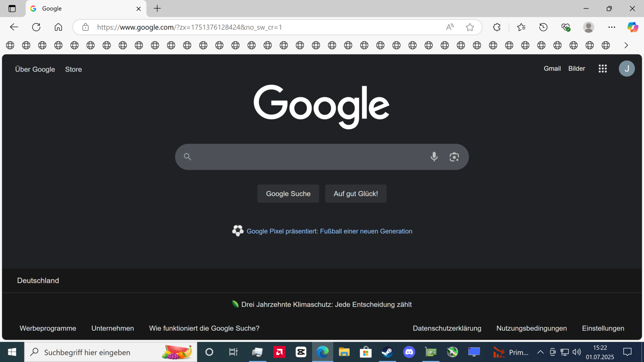Screen dimensions: 644x362
Task: Open the Über Google link
Action: click(x=35, y=69)
